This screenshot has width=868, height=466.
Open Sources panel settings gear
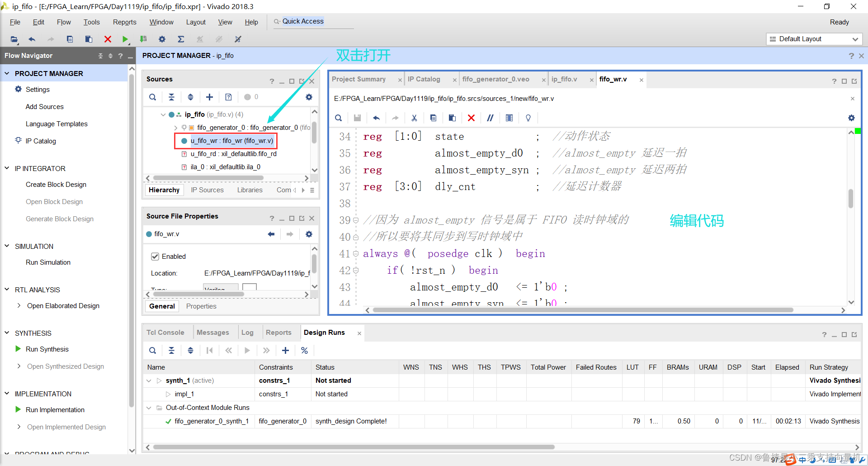pyautogui.click(x=309, y=97)
